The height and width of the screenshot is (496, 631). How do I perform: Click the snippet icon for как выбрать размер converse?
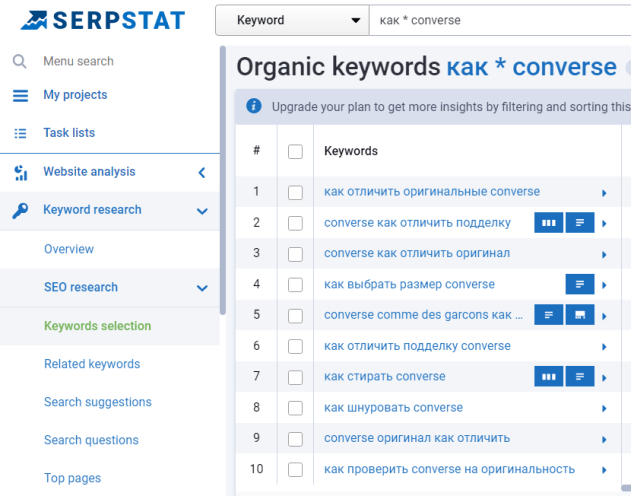pyautogui.click(x=580, y=285)
